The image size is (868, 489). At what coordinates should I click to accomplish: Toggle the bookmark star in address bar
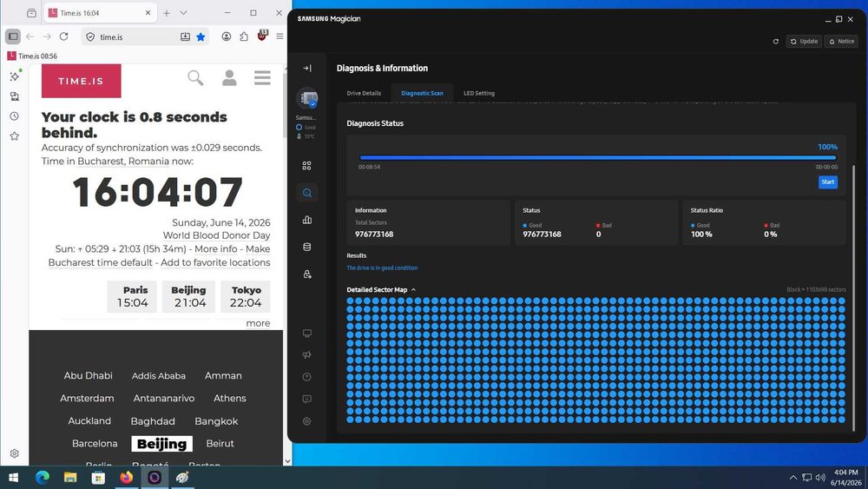click(201, 37)
